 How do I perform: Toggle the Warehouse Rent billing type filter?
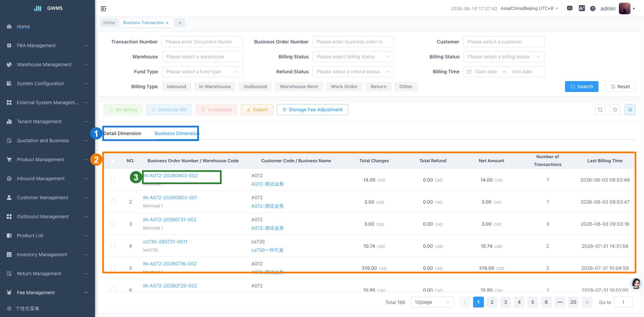click(299, 87)
